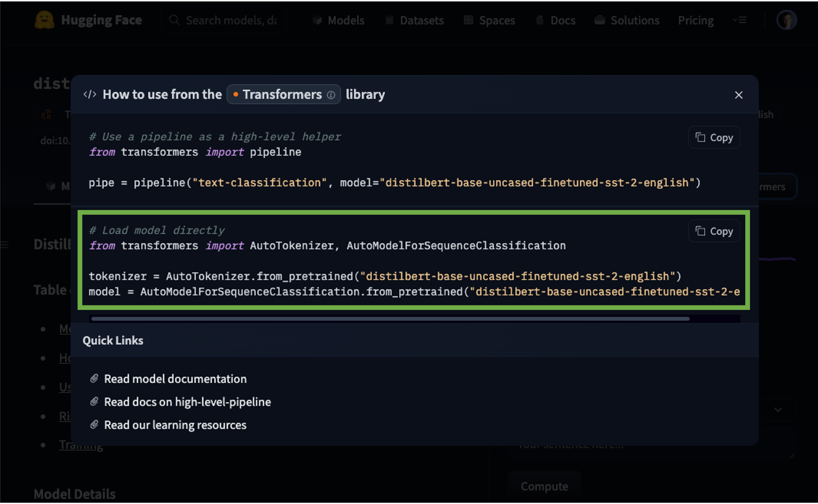Open the Spaces nav item

(x=489, y=20)
